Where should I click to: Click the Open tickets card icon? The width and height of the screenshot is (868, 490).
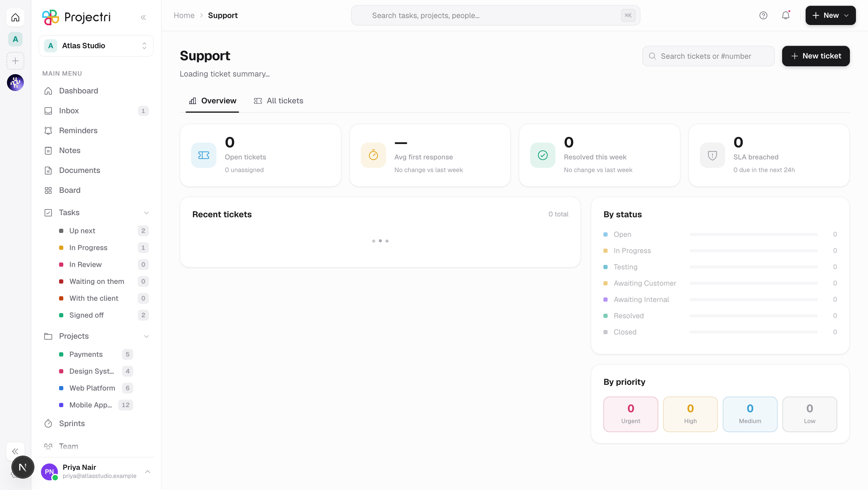coord(203,155)
